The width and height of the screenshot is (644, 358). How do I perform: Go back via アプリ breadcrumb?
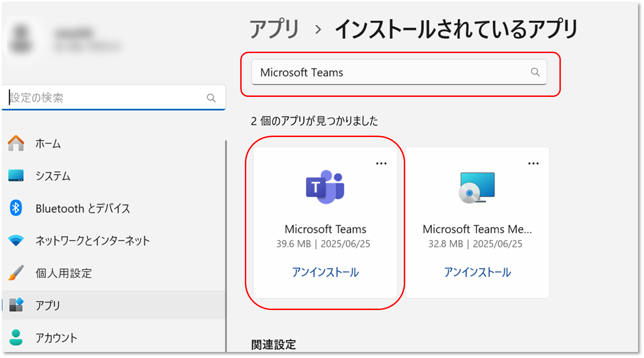(274, 30)
